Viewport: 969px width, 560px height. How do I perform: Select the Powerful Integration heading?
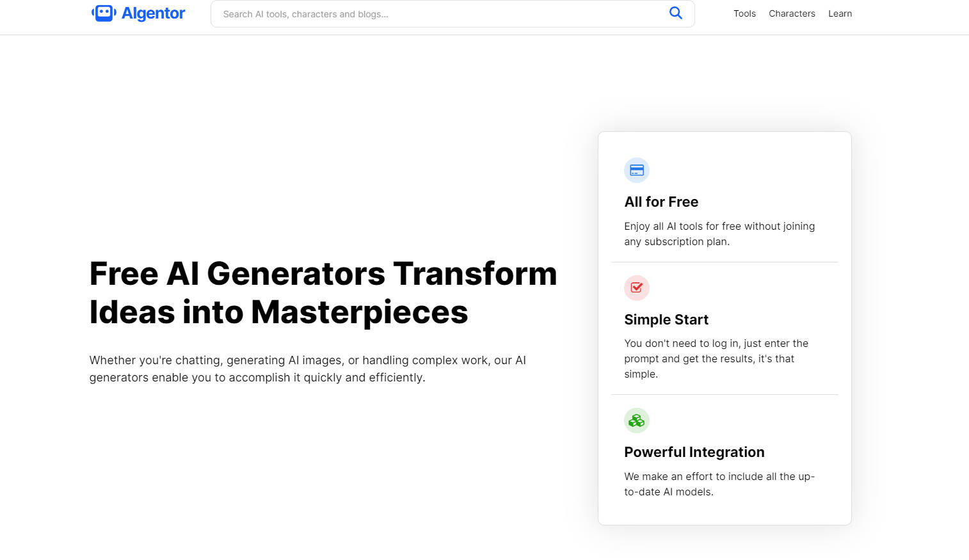[694, 452]
